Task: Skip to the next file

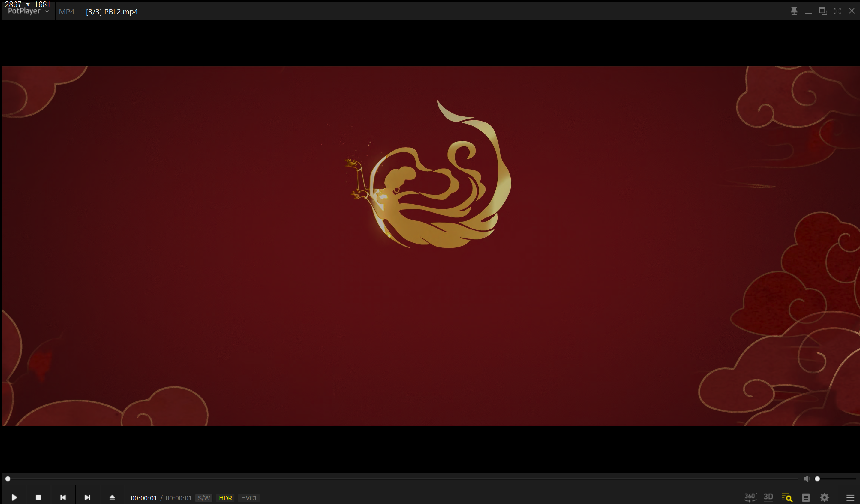Action: tap(87, 497)
